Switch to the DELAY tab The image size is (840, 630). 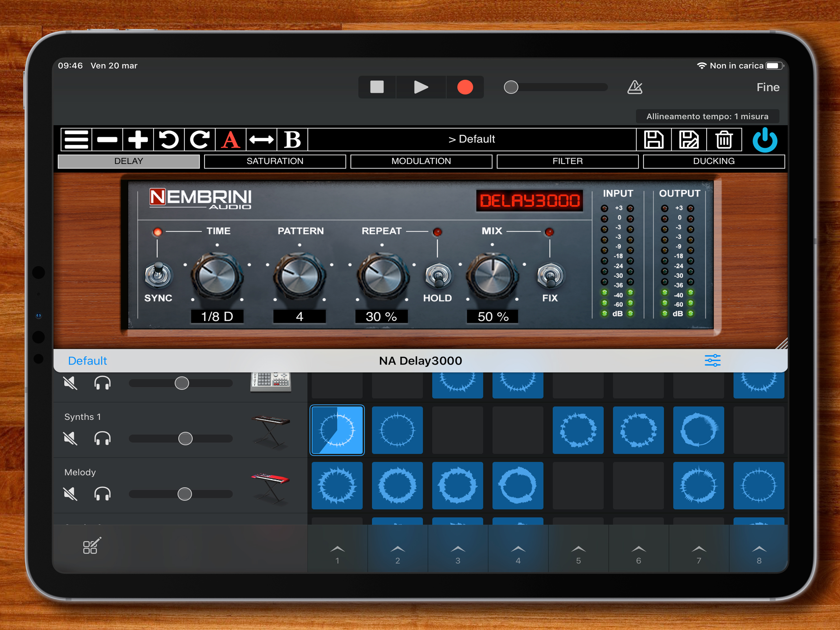click(x=129, y=161)
